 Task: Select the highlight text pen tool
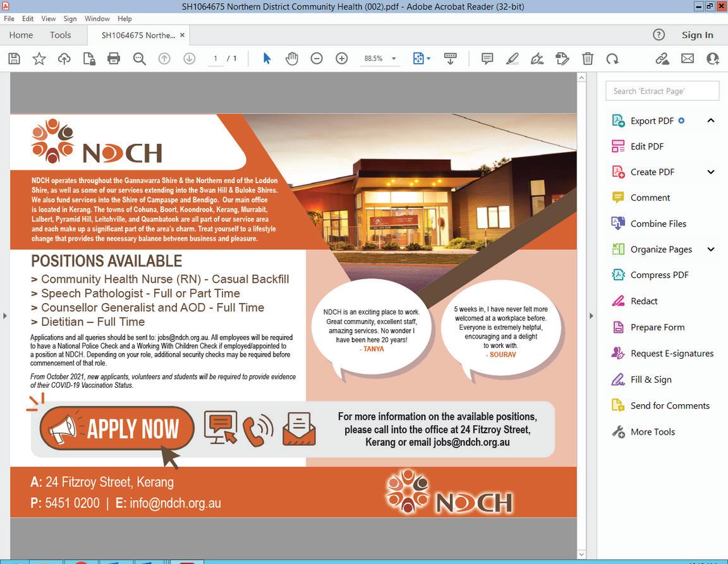coord(512,59)
